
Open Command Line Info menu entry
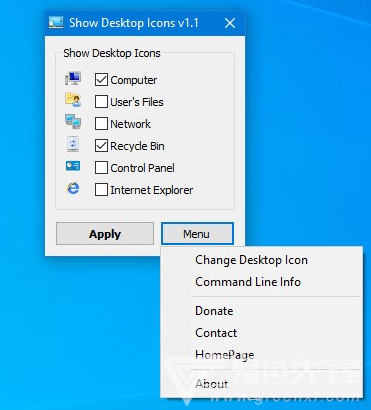click(262, 282)
